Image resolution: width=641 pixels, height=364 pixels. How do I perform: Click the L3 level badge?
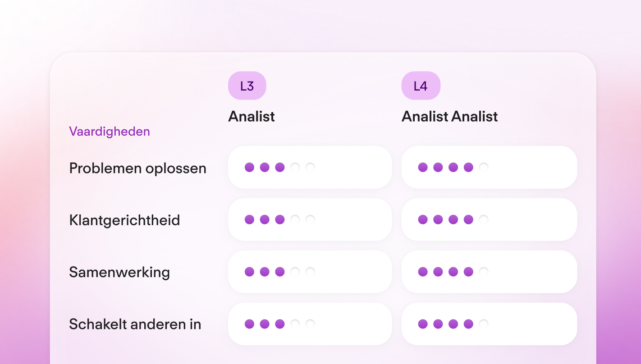coord(247,85)
